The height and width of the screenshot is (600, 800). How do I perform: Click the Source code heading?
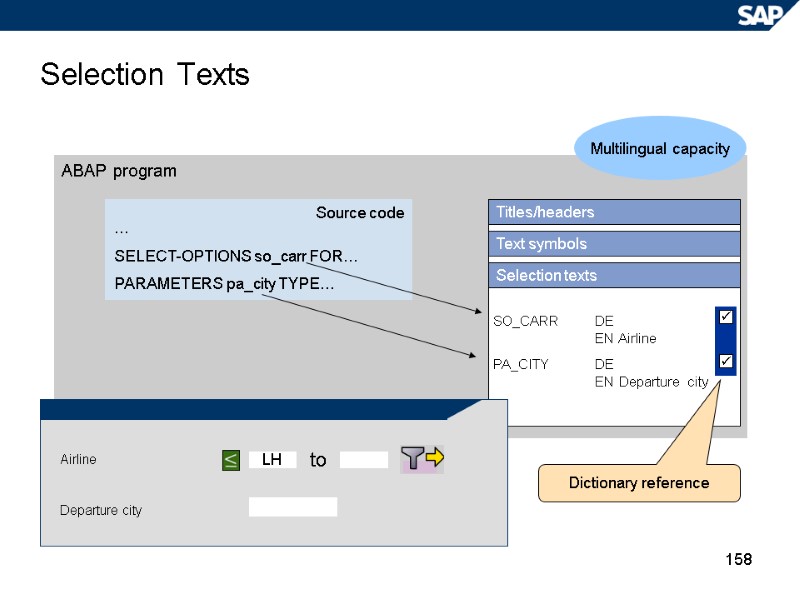click(x=359, y=213)
